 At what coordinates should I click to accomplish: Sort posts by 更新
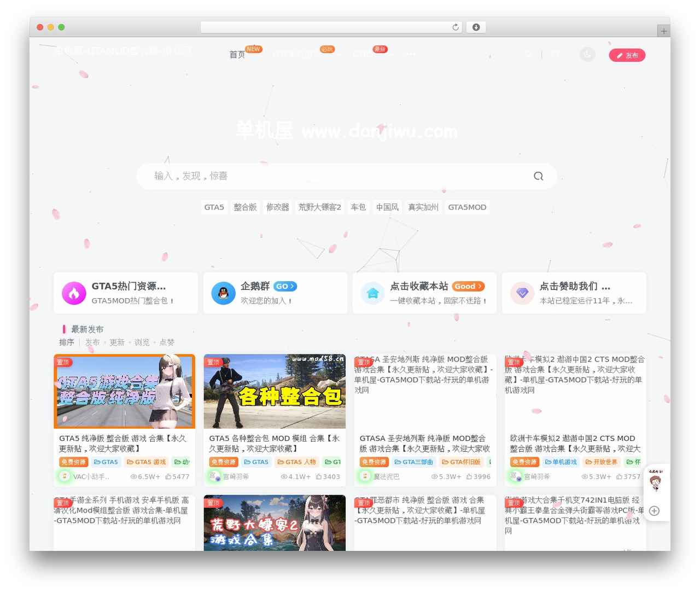[x=117, y=342]
